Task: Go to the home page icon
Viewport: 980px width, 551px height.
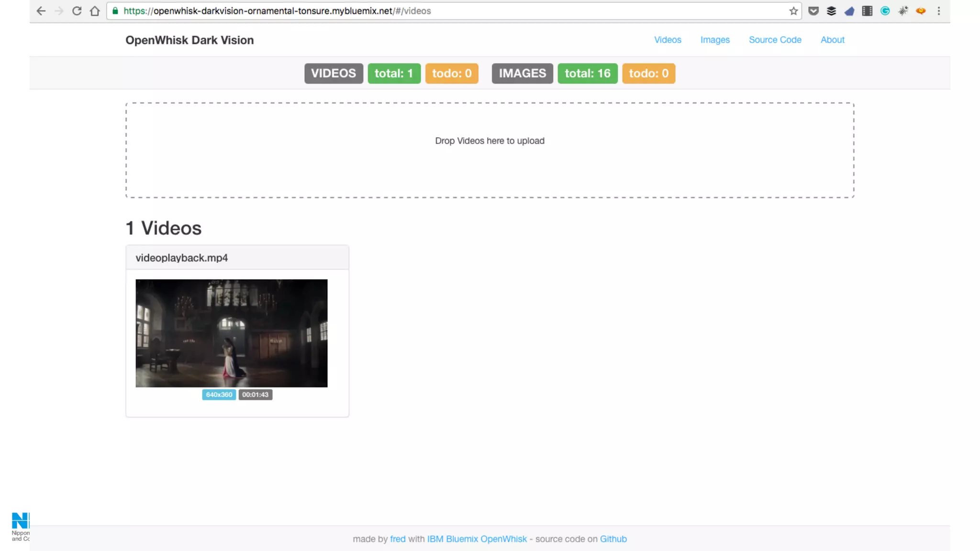Action: [95, 11]
